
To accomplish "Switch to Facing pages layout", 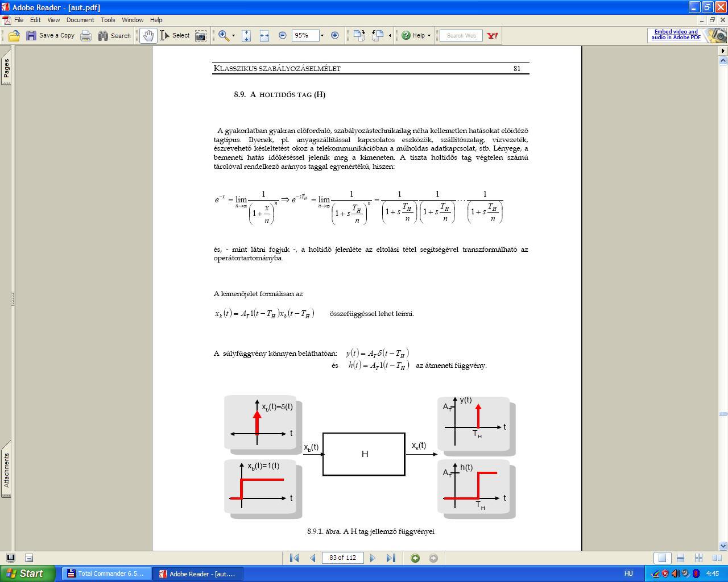I will coord(717,558).
